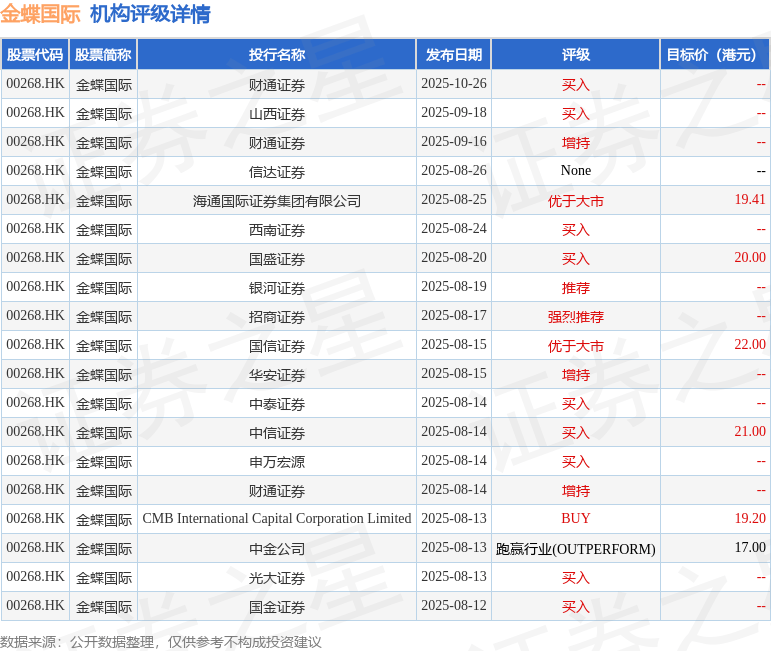Image resolution: width=771 pixels, height=651 pixels.
Task: Click 跑赢行业(OUTPERFORM) rating cell
Action: (x=576, y=549)
